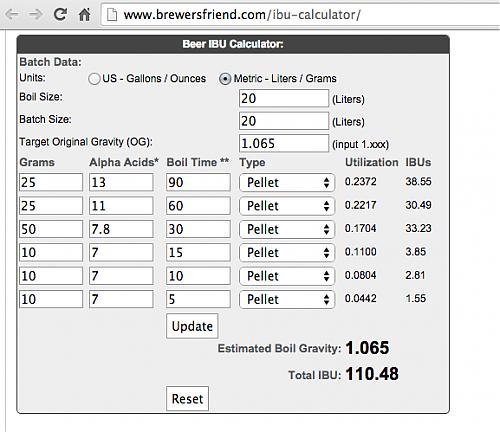Screen dimensions: 500x432
Task: Click the browser forward arrow
Action: pyautogui.click(x=35, y=14)
